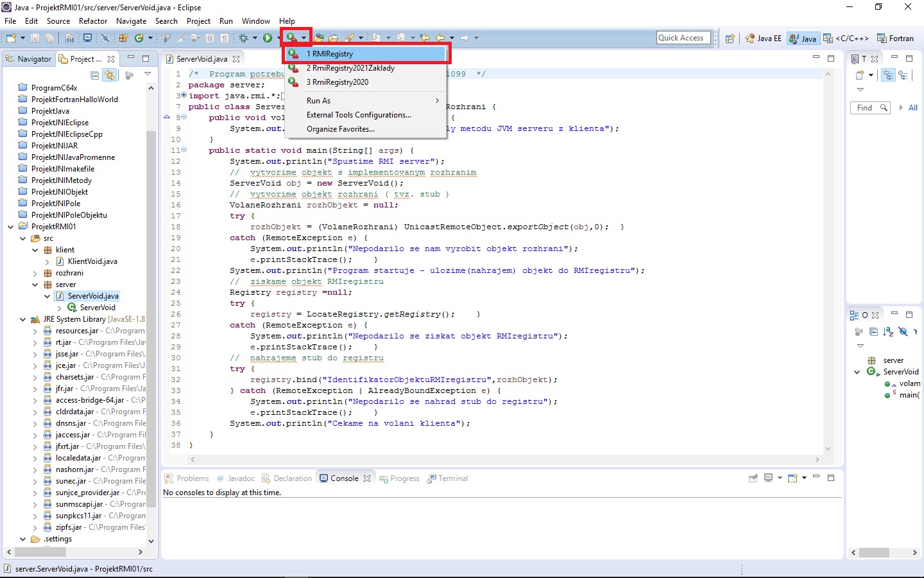Toggle categorized presentation in Task List panel
The width and height of the screenshot is (924, 578).
coord(888,74)
